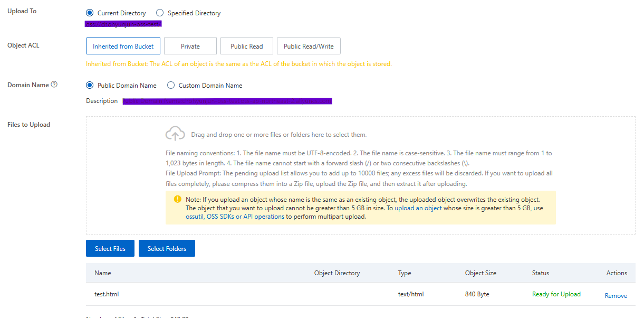The width and height of the screenshot is (644, 318).
Task: Remove test.html from upload list
Action: [x=616, y=296]
